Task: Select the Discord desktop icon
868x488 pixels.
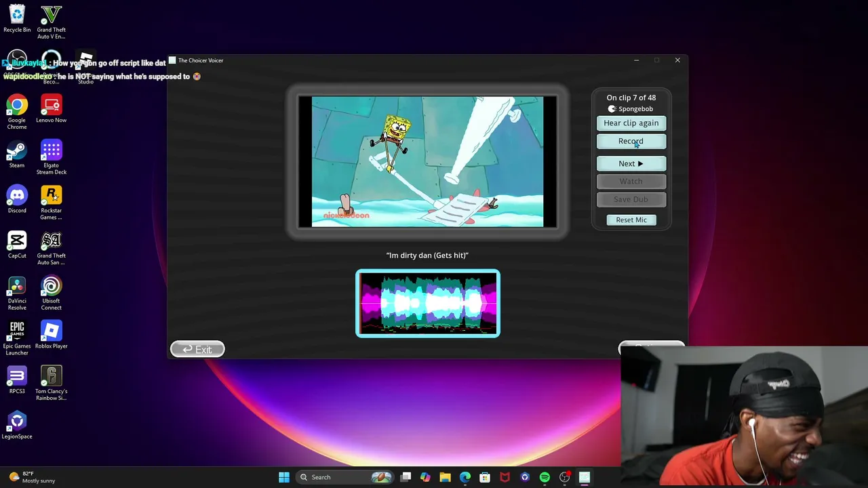Action: click(x=17, y=199)
